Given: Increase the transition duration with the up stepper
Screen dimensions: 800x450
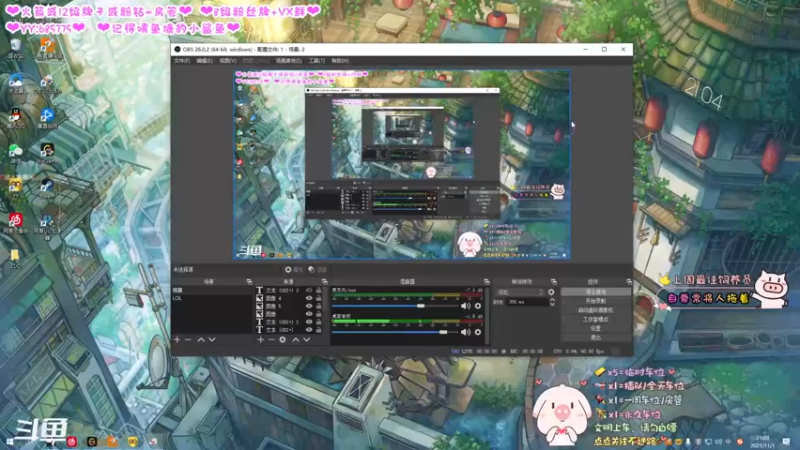Looking at the screenshot, I should 552,300.
